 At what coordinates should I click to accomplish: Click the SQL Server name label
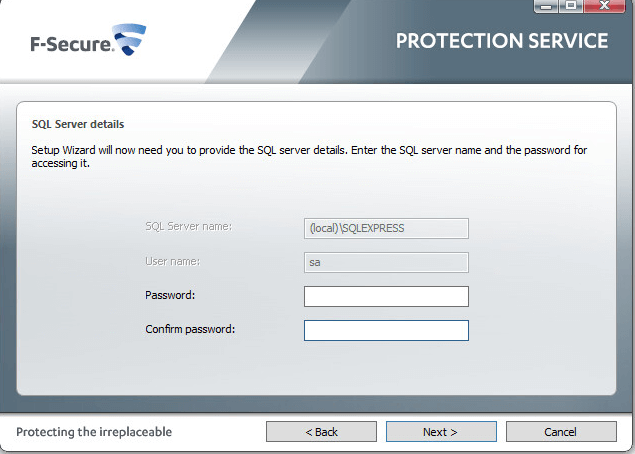click(x=188, y=227)
